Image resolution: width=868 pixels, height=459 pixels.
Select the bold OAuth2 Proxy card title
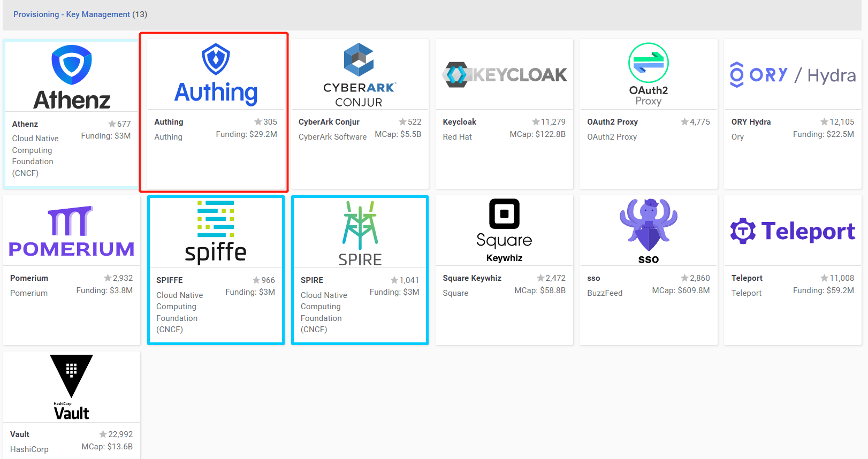[613, 122]
